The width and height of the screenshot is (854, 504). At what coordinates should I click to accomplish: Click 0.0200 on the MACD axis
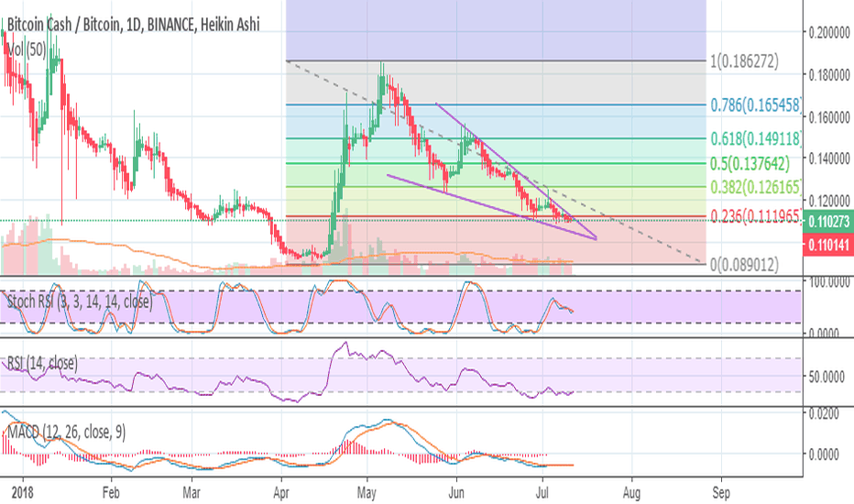tap(824, 413)
